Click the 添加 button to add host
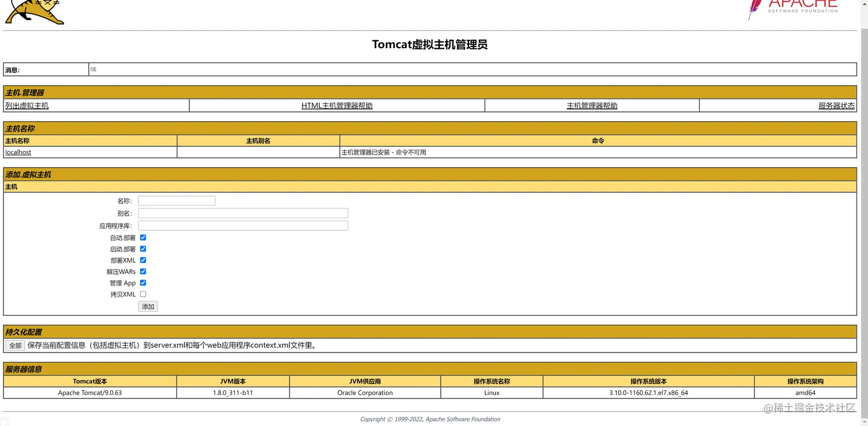 148,307
